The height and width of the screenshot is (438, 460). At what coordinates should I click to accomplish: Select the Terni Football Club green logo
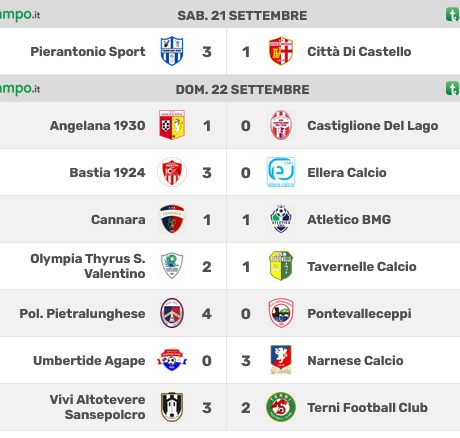[281, 407]
